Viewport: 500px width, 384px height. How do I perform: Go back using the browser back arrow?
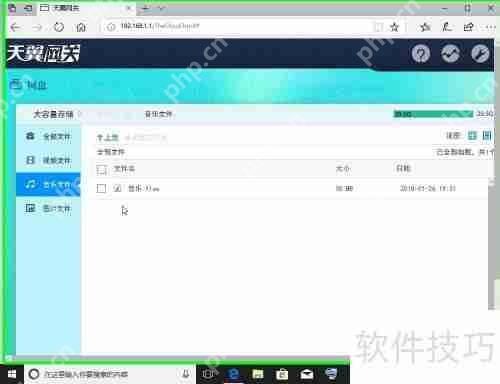tap(16, 27)
